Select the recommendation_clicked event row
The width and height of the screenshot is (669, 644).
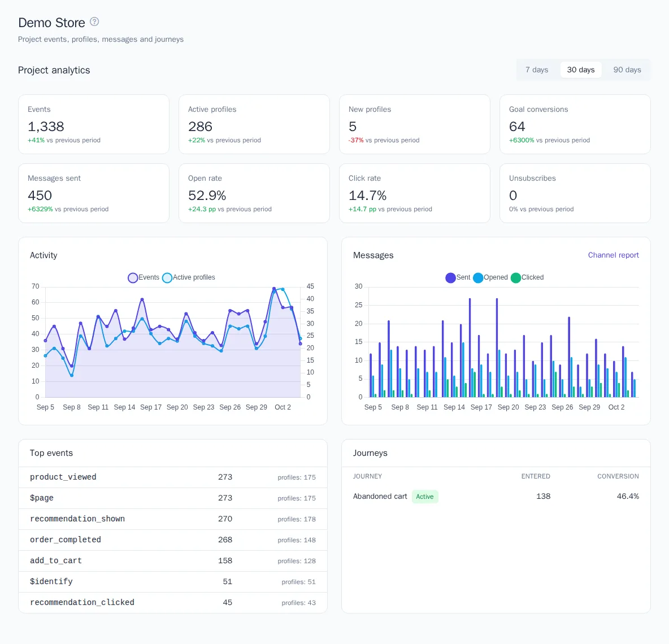[173, 603]
